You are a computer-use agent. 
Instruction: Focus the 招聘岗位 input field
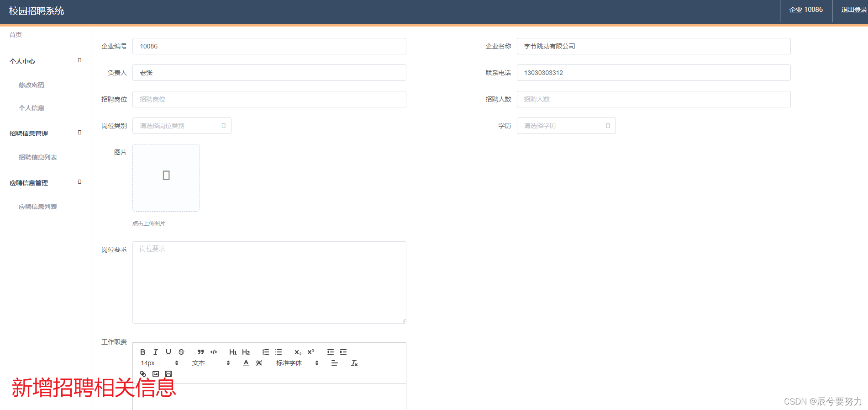(x=269, y=99)
